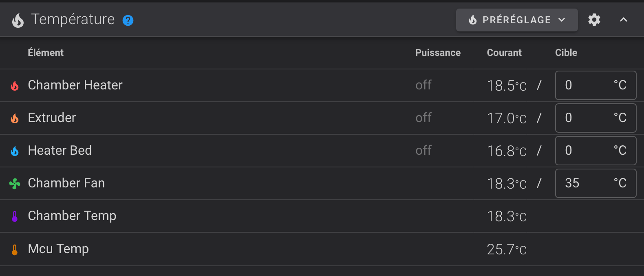Select the Chamber Fan target field showing 35
Viewport: 644px width, 276px height.
pos(595,183)
